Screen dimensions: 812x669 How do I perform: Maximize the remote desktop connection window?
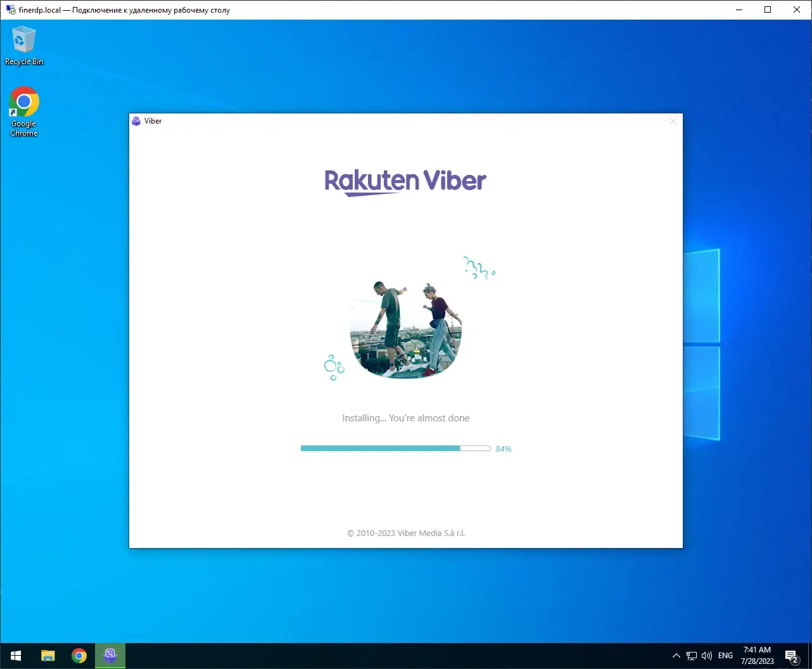click(768, 10)
